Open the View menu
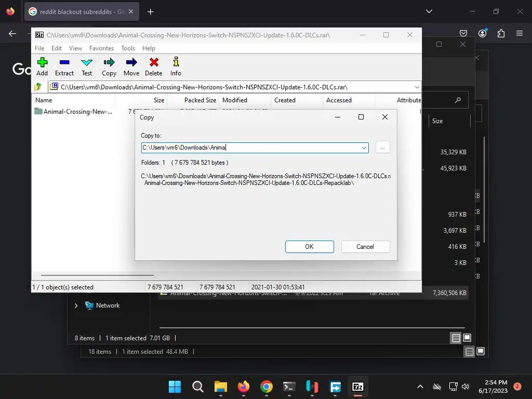The height and width of the screenshot is (399, 532). (75, 48)
